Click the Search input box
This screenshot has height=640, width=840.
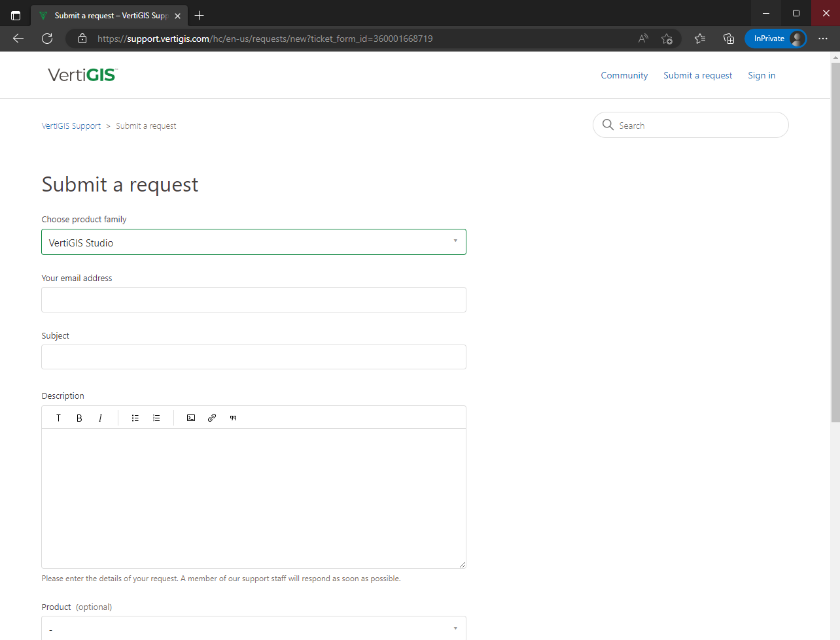point(691,125)
